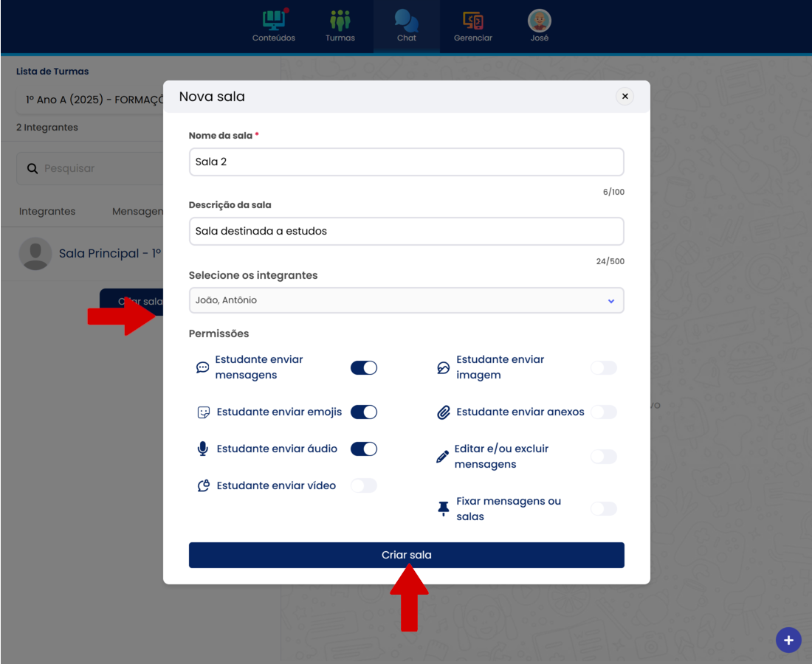Click the search magnifier icon
812x664 pixels.
(32, 169)
